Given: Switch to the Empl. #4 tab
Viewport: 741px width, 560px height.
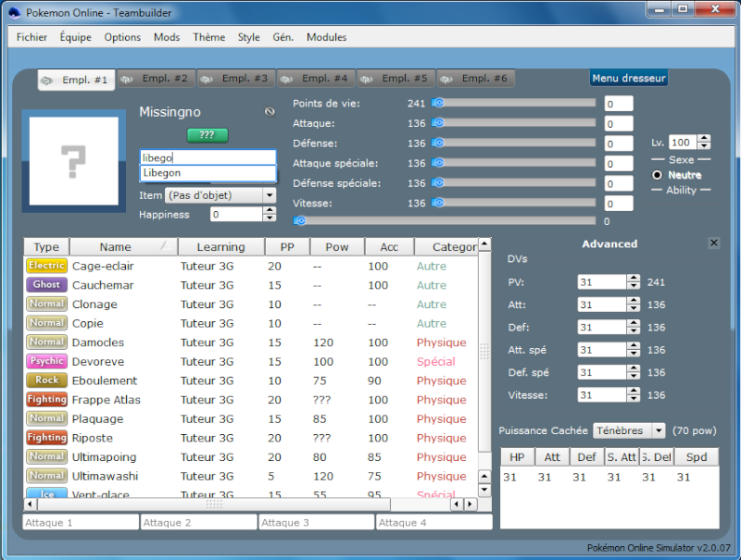Looking at the screenshot, I should point(316,79).
